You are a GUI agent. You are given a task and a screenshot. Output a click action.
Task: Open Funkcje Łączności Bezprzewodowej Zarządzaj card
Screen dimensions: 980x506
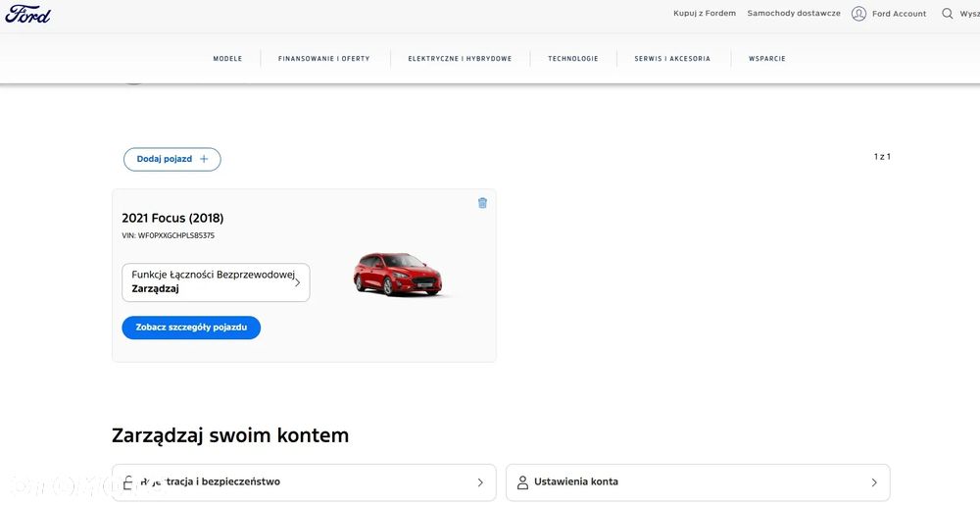coord(216,282)
